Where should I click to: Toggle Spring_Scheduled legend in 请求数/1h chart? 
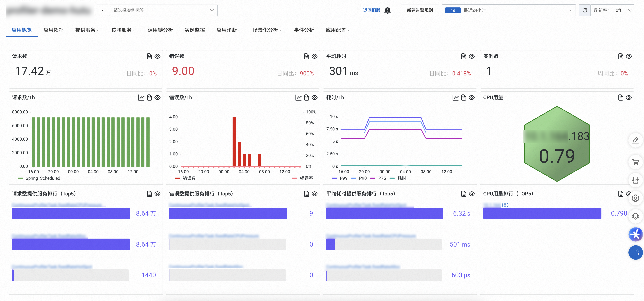(39, 178)
